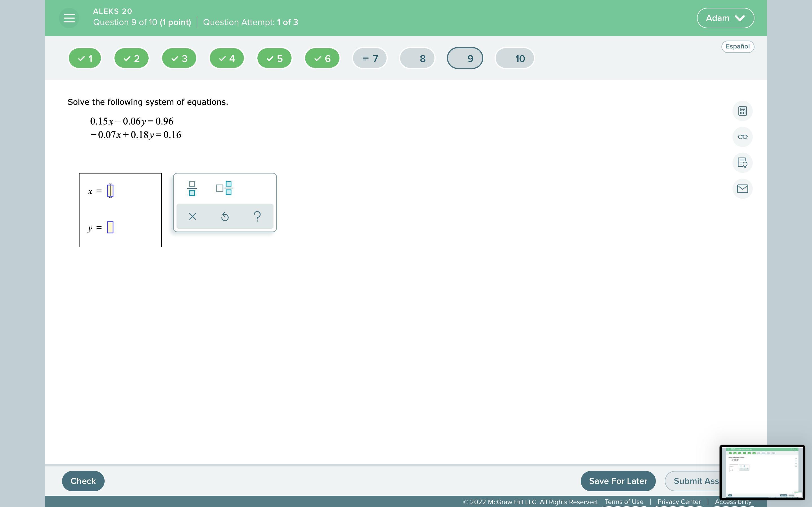Image resolution: width=812 pixels, height=507 pixels.
Task: Open the question mark help
Action: point(257,217)
